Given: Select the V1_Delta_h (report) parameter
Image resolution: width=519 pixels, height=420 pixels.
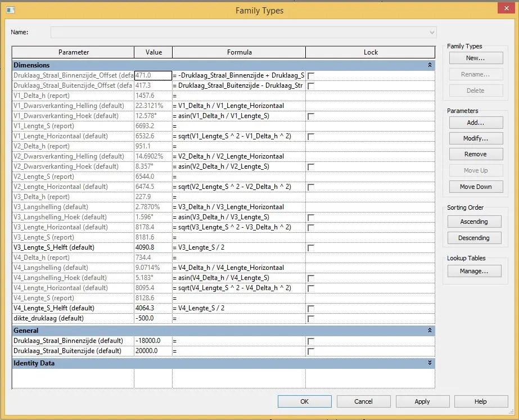Looking at the screenshot, I should tap(73, 96).
